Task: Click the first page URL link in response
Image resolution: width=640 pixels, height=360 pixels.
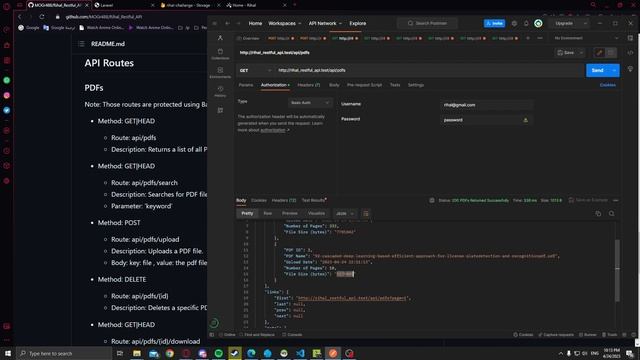Action: coord(351,298)
